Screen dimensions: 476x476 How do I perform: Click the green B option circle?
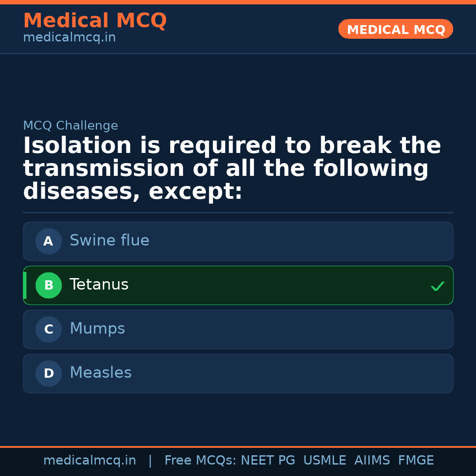click(x=48, y=285)
